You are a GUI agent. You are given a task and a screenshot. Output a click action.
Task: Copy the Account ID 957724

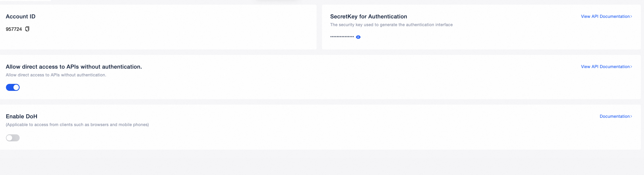tap(27, 29)
